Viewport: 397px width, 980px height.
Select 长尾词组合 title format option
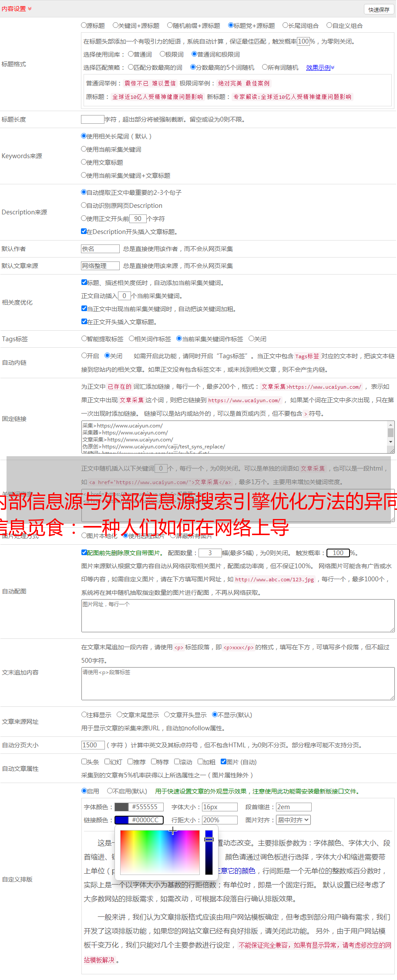[286, 25]
